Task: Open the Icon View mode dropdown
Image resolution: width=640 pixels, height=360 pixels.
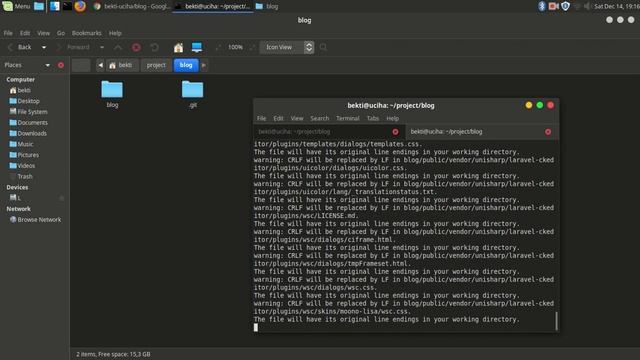Action: click(x=287, y=47)
